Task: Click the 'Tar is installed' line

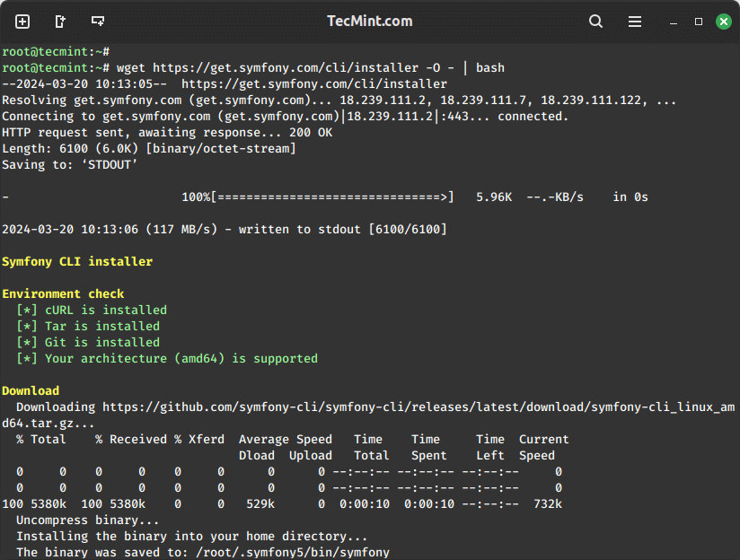Action: point(88,326)
